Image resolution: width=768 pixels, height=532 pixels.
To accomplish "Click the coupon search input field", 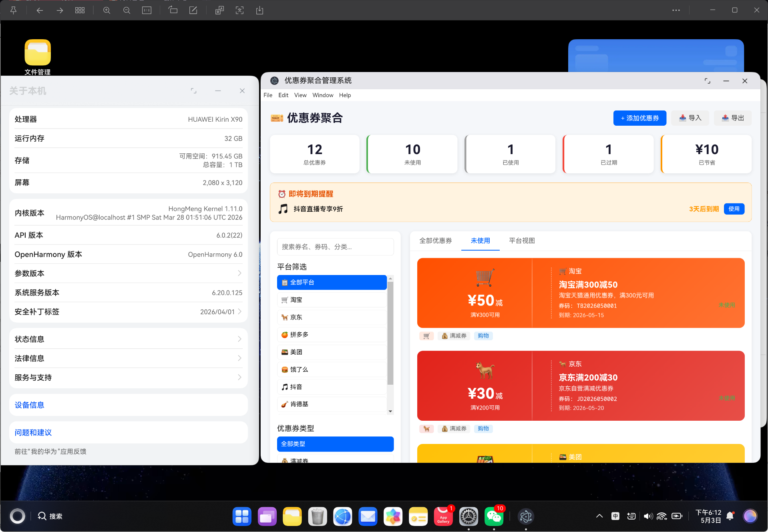I will pyautogui.click(x=336, y=247).
